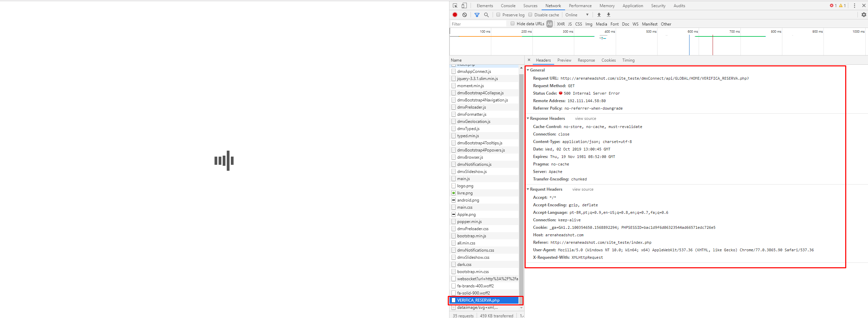This screenshot has width=868, height=318.
Task: Toggle the network filter funnel icon
Action: 477,15
